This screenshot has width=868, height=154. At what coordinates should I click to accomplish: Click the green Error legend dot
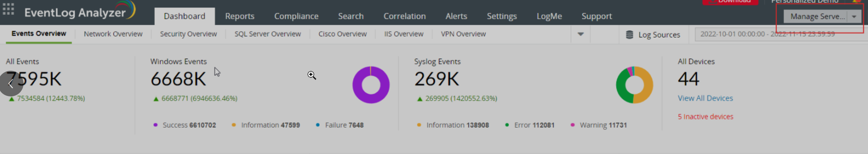(x=507, y=125)
